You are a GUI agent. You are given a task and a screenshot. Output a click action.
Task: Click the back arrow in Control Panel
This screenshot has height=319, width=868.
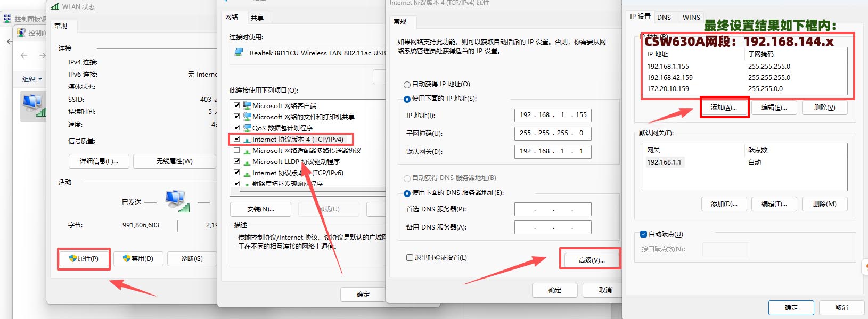click(x=9, y=42)
